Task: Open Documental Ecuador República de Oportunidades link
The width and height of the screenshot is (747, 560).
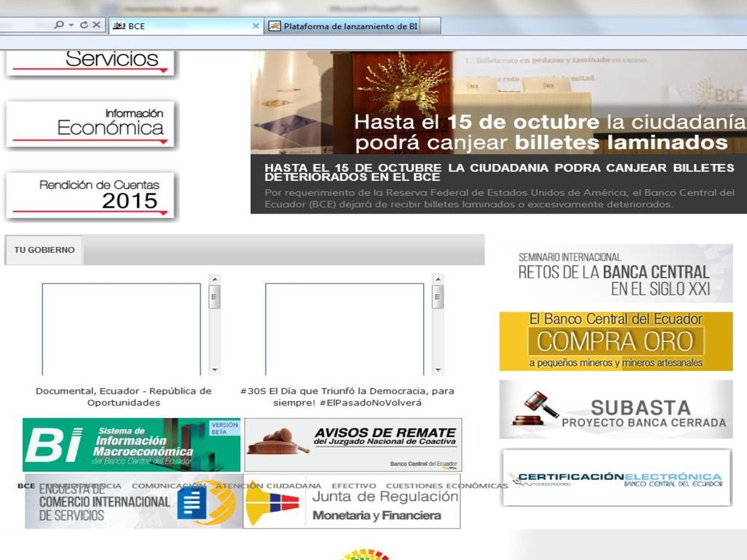Action: coord(123,397)
